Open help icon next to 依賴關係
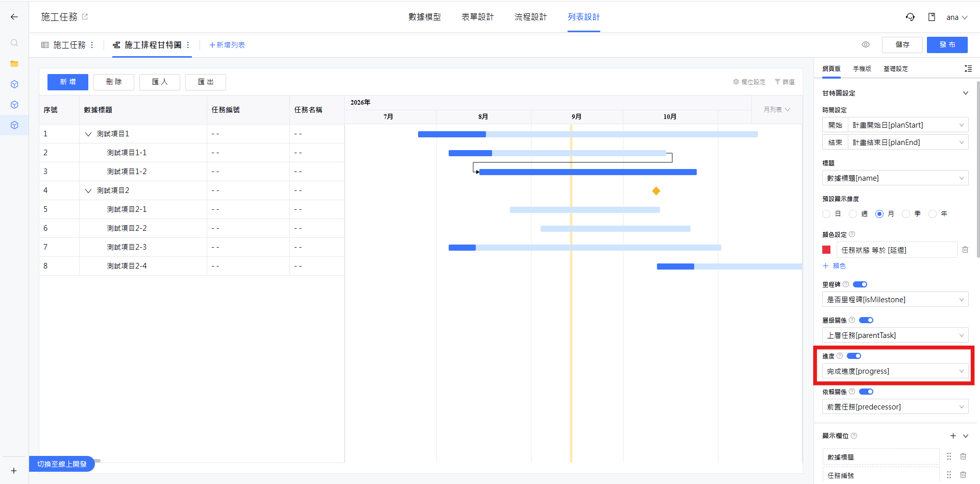This screenshot has width=980, height=484. pyautogui.click(x=852, y=392)
